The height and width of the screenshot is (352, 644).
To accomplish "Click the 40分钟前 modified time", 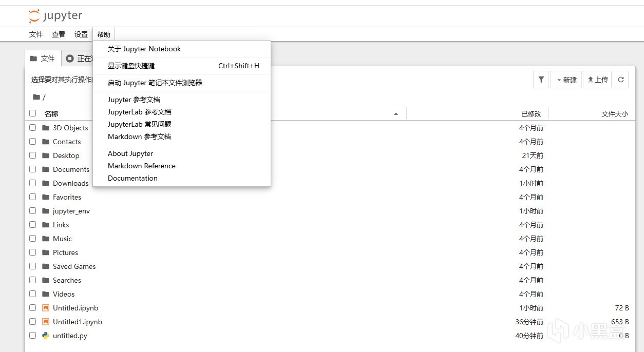I will click(529, 336).
